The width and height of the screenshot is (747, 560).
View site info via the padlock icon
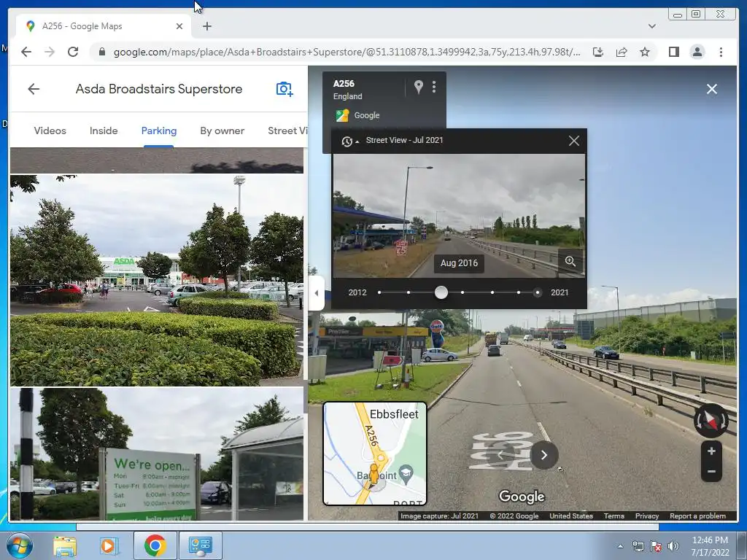(101, 52)
